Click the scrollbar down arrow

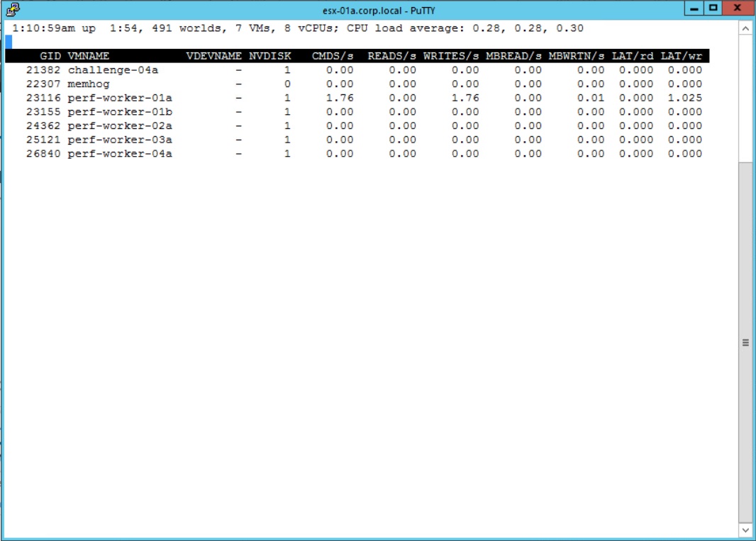[745, 530]
